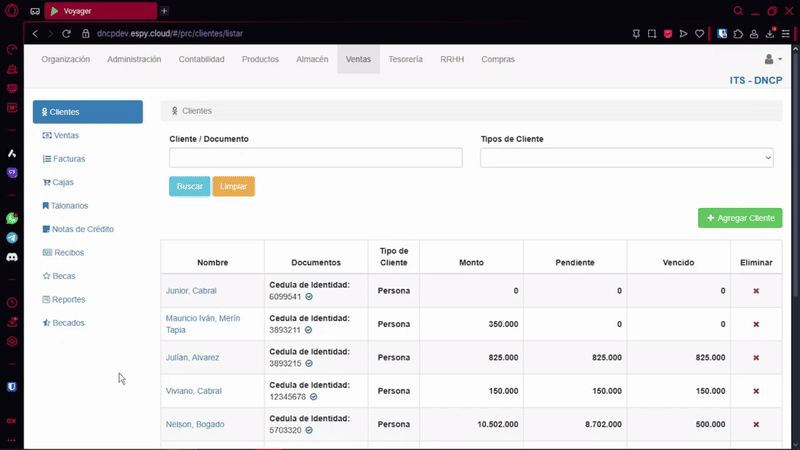Viewport: 800px width, 450px height.
Task: Open Telegram from the Opera sidebar
Action: click(12, 238)
